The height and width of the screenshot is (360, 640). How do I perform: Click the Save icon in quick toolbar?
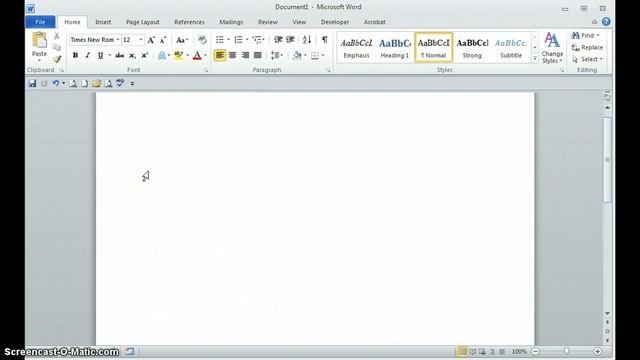tap(32, 84)
